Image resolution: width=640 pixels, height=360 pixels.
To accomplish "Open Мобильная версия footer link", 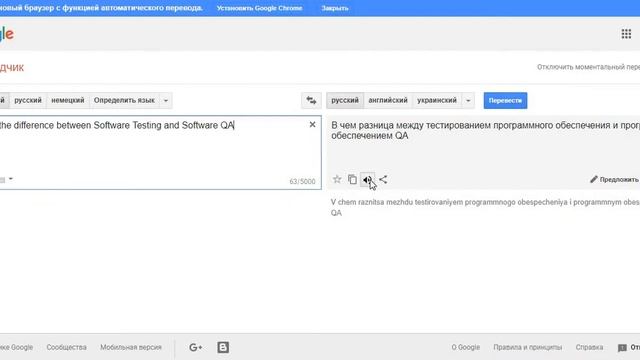I will point(131,347).
